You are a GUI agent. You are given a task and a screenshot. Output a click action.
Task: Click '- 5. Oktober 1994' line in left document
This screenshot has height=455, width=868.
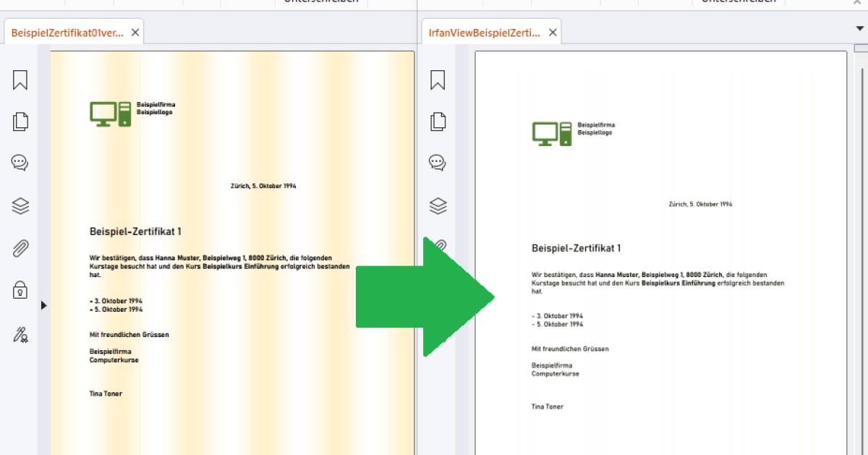(x=116, y=310)
